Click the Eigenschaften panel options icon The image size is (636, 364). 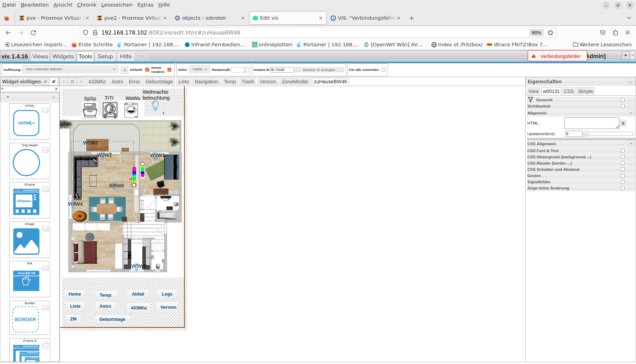[x=630, y=82]
